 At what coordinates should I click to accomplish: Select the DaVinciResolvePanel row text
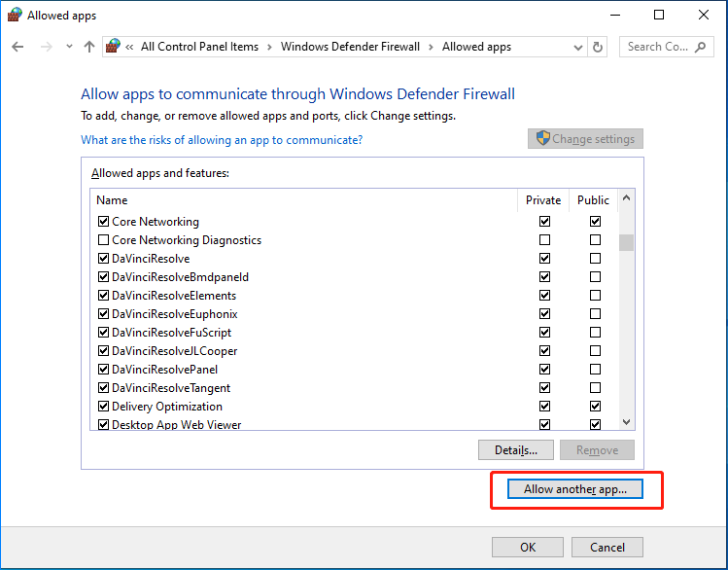[164, 370]
